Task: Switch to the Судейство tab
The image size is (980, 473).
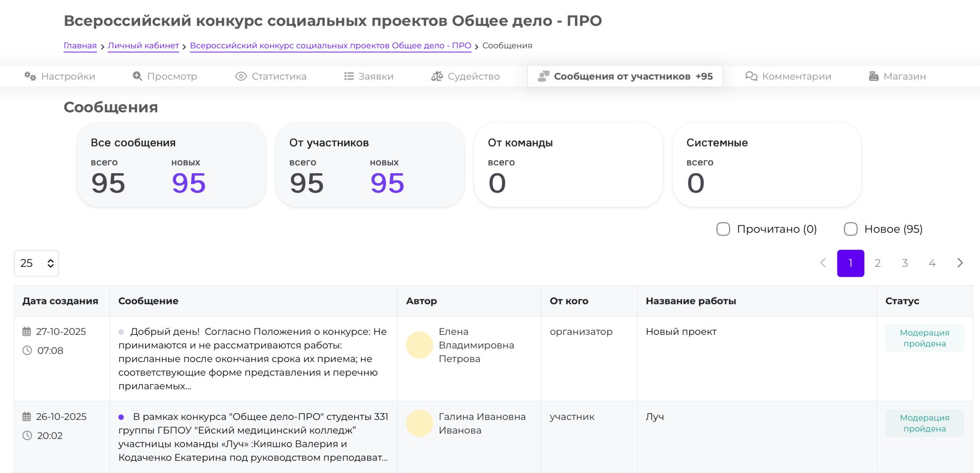Action: pos(473,76)
